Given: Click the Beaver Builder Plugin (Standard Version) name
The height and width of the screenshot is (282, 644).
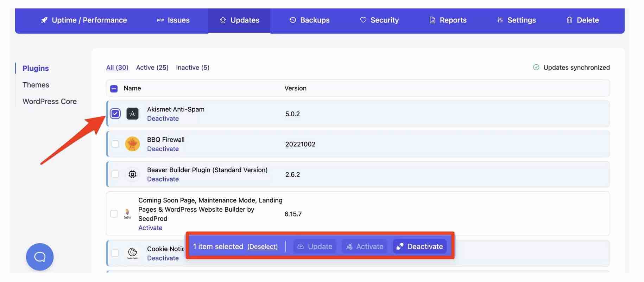Looking at the screenshot, I should [207, 170].
